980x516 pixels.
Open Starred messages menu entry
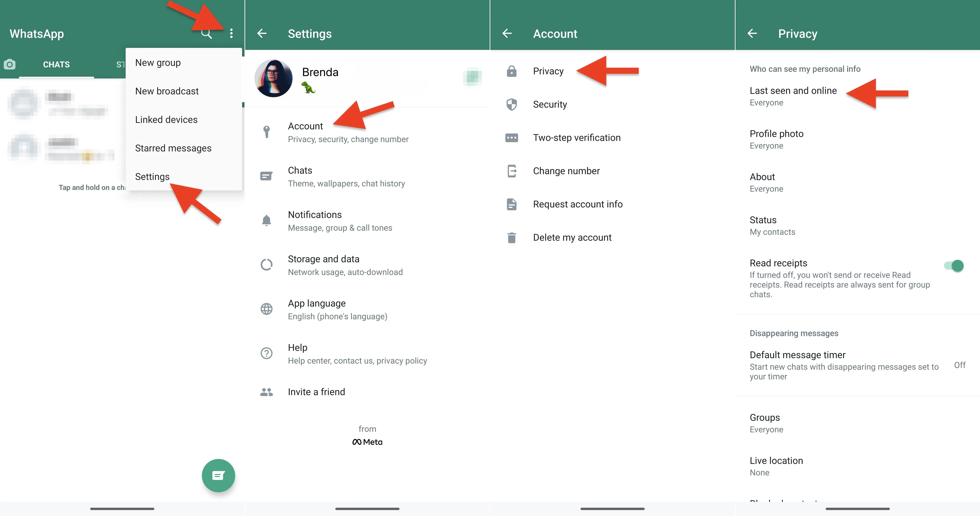[x=184, y=148]
